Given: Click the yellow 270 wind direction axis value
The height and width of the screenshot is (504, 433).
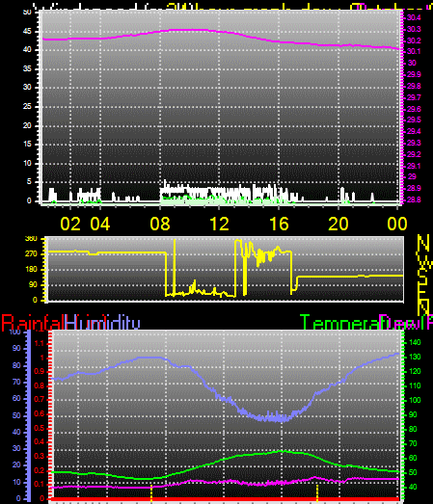Looking at the screenshot, I should (x=31, y=254).
